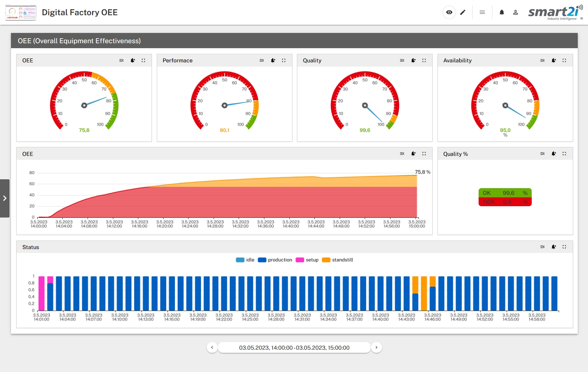This screenshot has width=588, height=372.
Task: Click the date range field 03.05.2023
Action: (x=294, y=348)
